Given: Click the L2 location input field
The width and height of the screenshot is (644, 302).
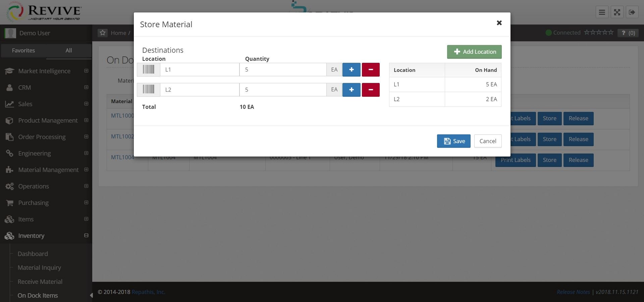Looking at the screenshot, I should 200,90.
